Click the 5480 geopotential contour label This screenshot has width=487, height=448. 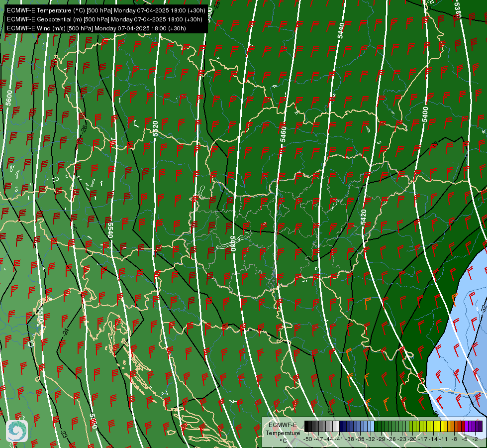(x=233, y=244)
